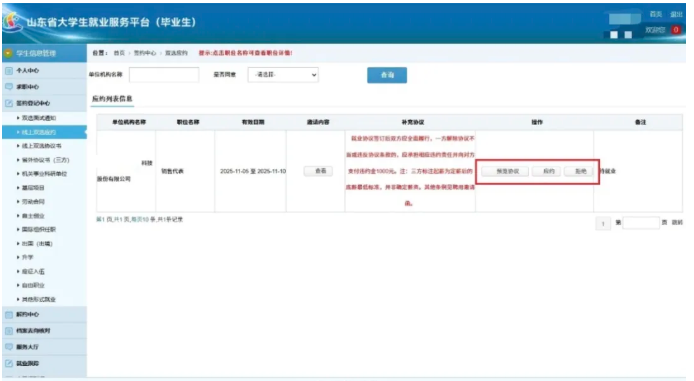Click the red notification badge in header
The width and height of the screenshot is (694, 381).
675,30
